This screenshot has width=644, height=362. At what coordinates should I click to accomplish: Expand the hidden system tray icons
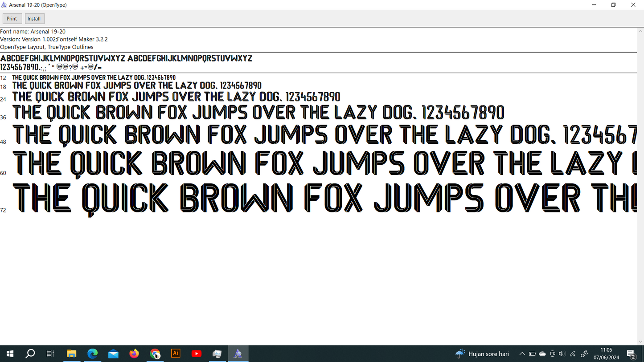[522, 354]
